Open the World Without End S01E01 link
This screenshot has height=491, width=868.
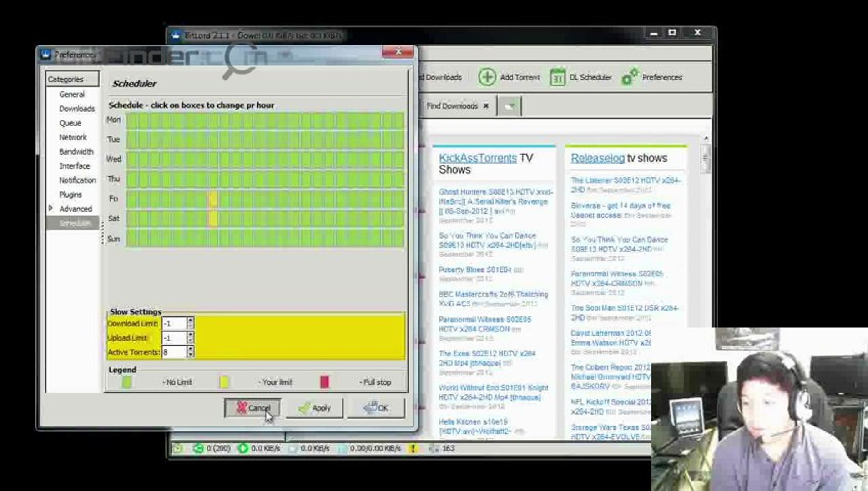coord(494,392)
